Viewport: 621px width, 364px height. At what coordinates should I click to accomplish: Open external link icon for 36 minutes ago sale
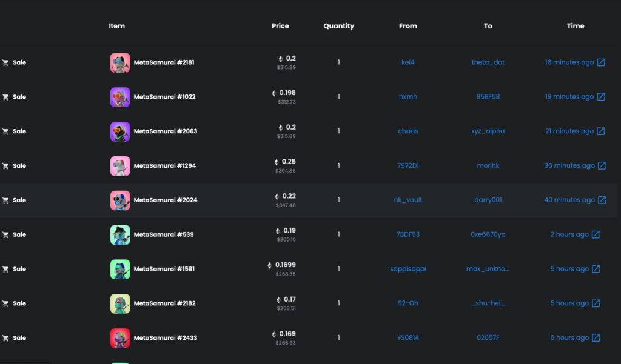602,166
